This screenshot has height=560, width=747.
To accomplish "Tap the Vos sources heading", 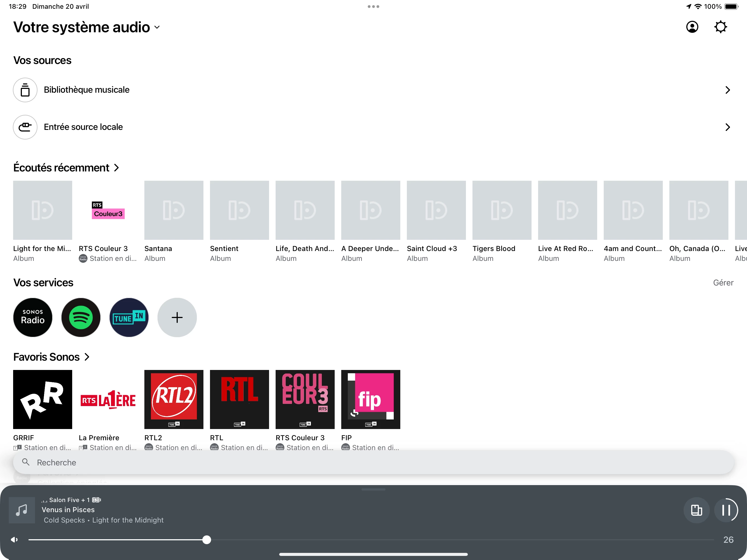I will pyautogui.click(x=42, y=60).
